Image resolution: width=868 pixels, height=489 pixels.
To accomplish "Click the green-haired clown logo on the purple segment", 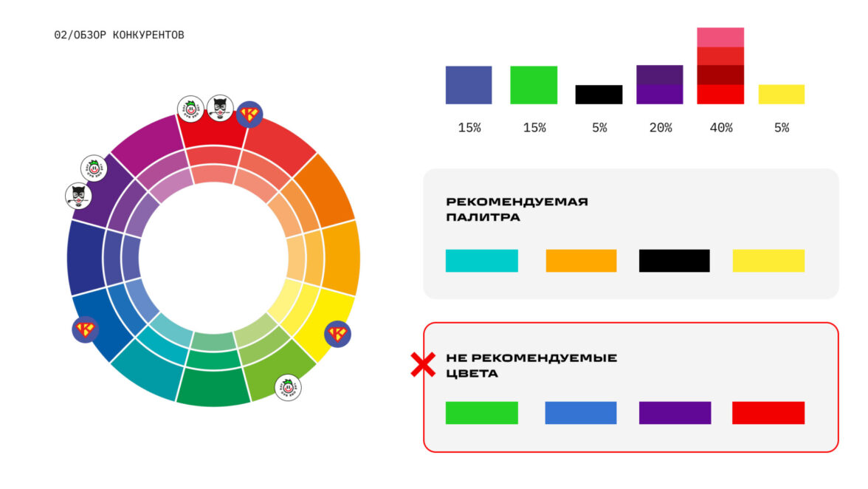I will click(94, 168).
